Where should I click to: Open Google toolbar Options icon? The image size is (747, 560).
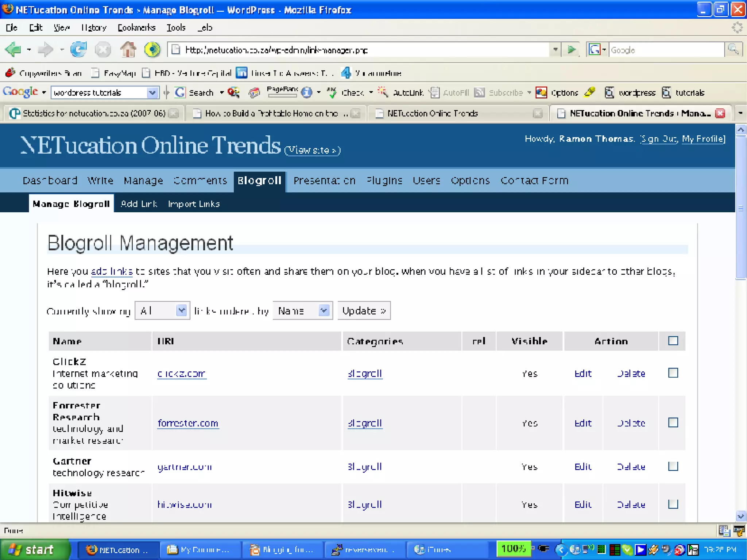click(x=541, y=93)
